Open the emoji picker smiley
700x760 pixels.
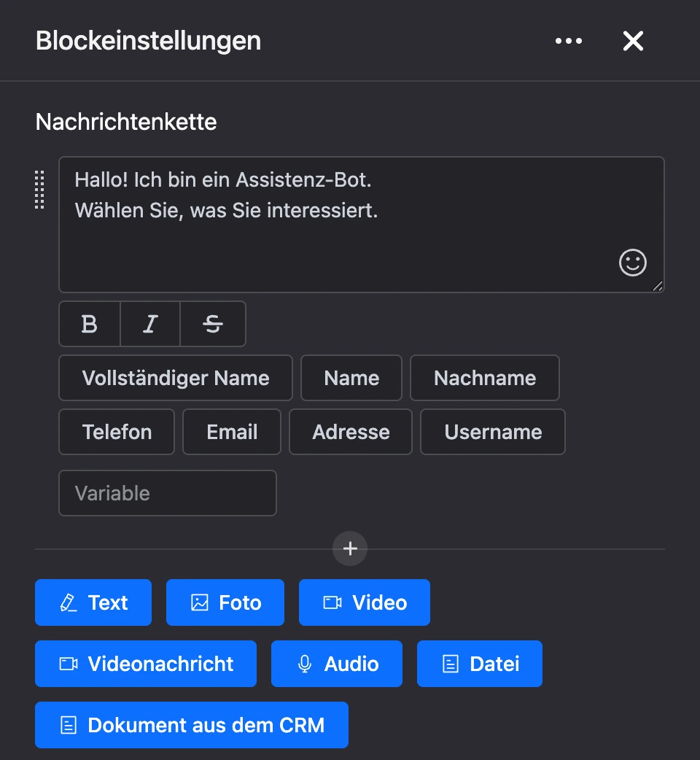(633, 263)
